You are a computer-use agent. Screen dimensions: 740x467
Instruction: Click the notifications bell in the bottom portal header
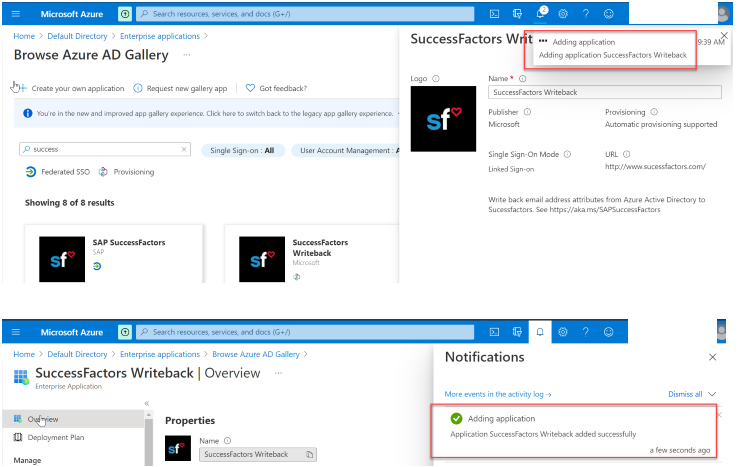click(540, 332)
